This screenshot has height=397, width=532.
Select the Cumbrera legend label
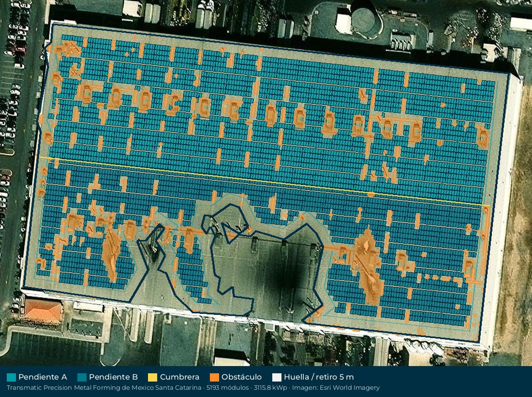(x=179, y=377)
